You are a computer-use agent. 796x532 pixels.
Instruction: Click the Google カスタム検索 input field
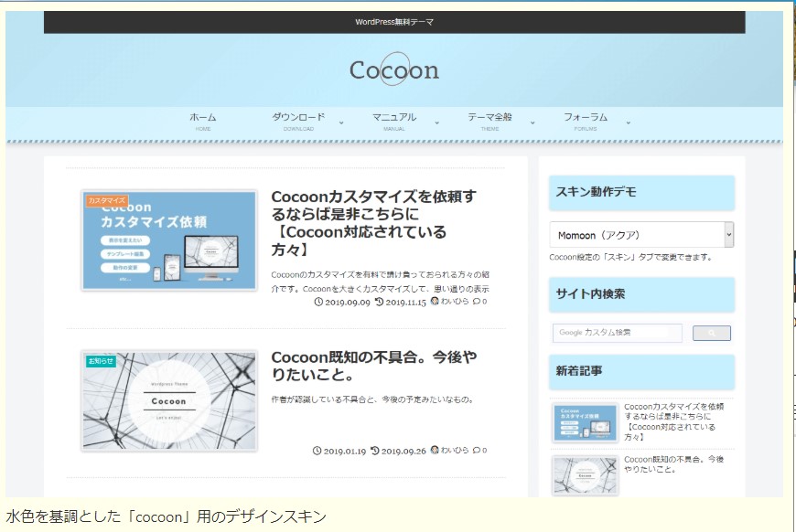pyautogui.click(x=618, y=333)
